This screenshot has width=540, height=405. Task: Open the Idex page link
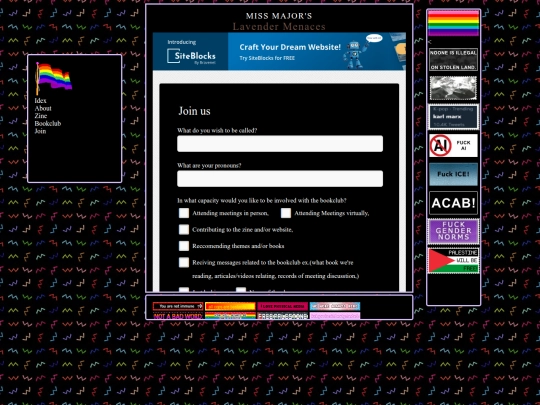tap(40, 101)
